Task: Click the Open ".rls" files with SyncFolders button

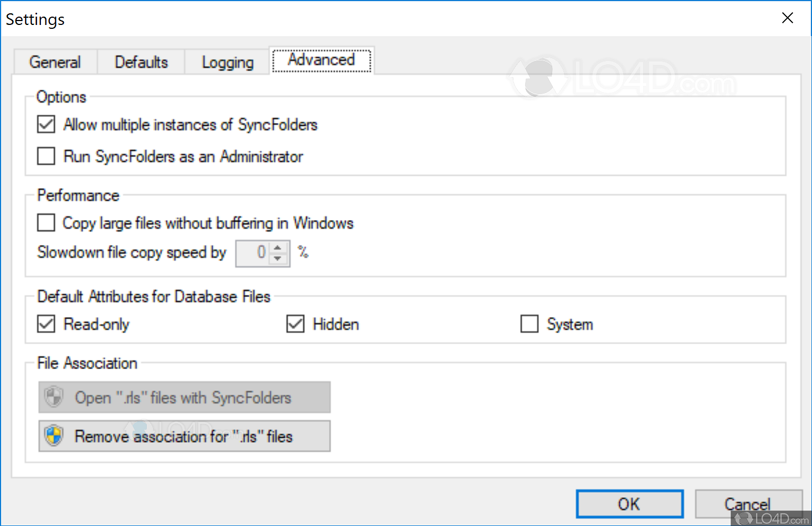Action: pos(184,397)
